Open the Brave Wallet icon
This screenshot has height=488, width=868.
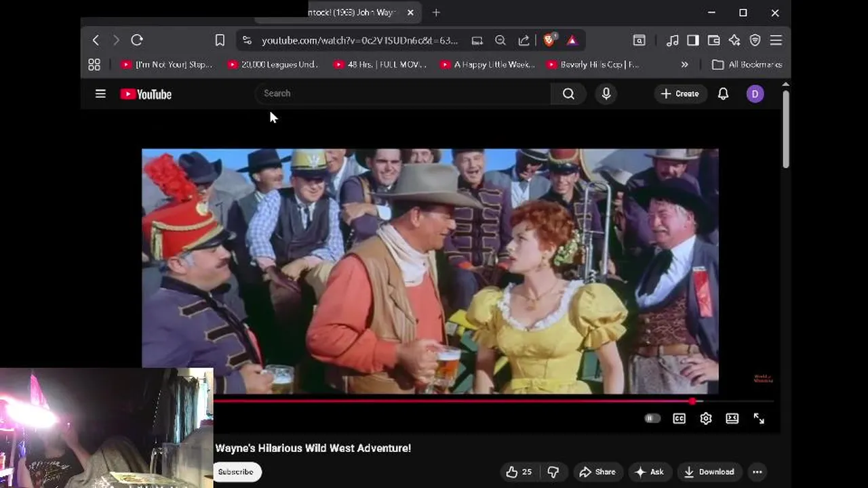(713, 41)
